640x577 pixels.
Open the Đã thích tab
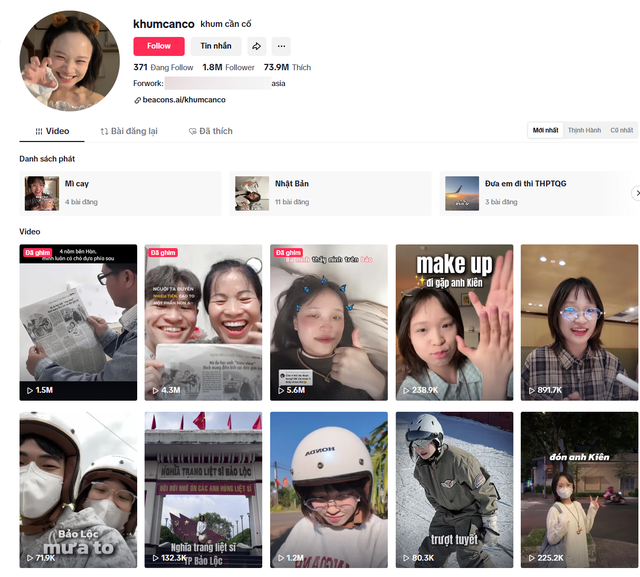(211, 131)
